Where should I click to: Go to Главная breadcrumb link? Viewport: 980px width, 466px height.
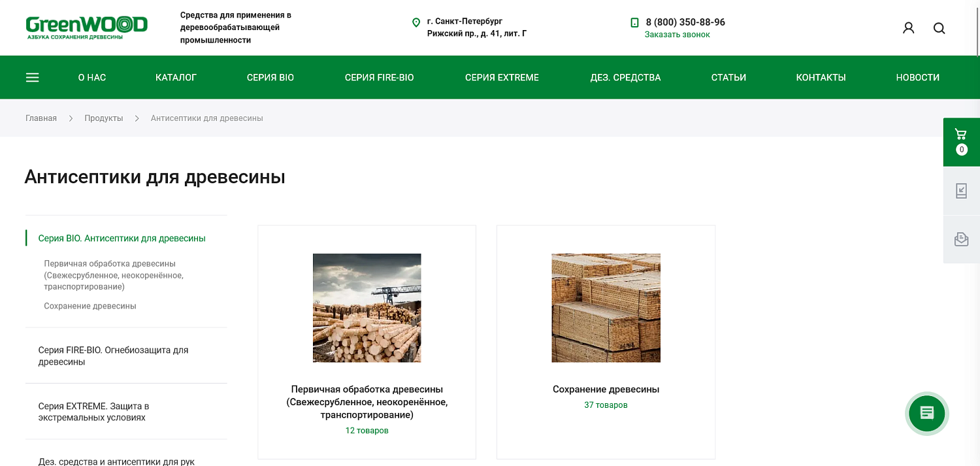coord(41,118)
